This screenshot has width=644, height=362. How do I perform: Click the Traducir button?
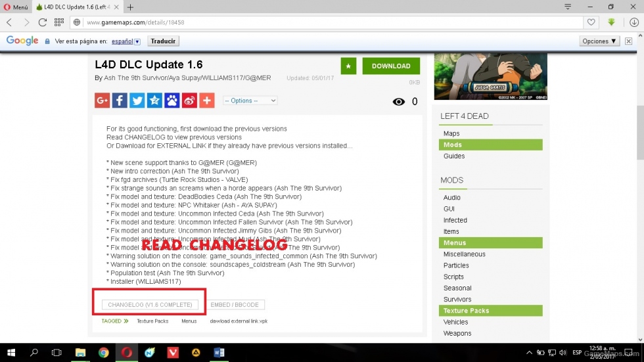tap(163, 41)
